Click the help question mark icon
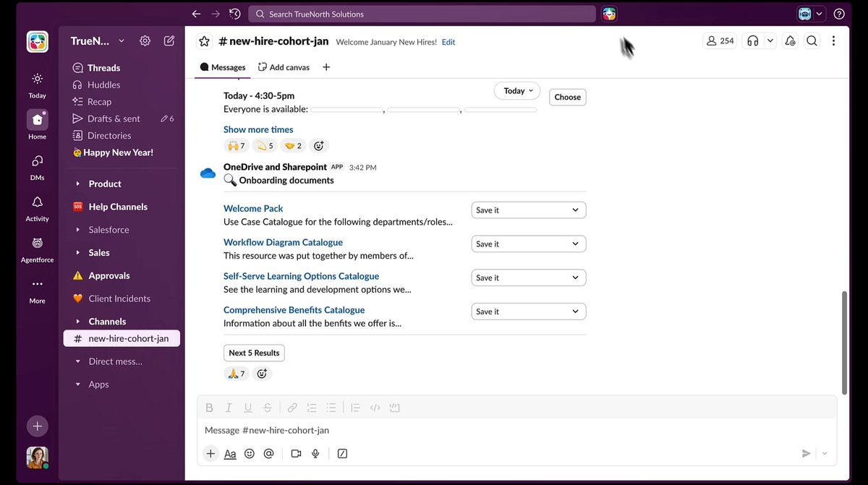The height and width of the screenshot is (485, 868). coord(839,14)
